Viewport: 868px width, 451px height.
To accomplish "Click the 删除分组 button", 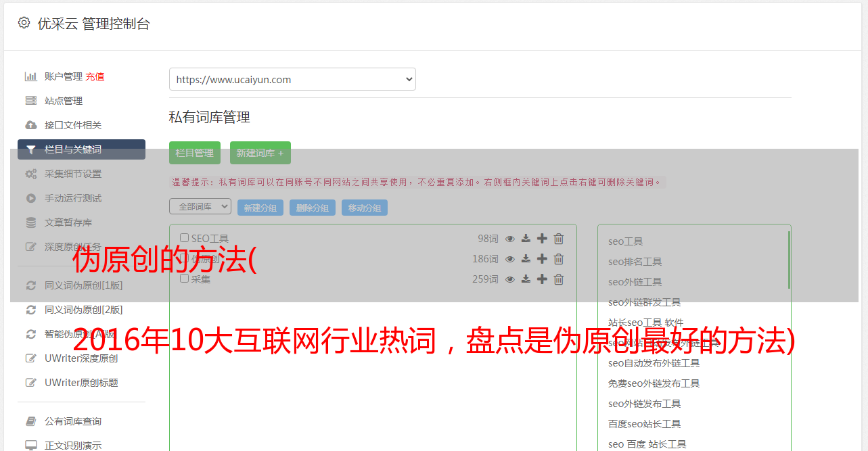I will coord(313,208).
